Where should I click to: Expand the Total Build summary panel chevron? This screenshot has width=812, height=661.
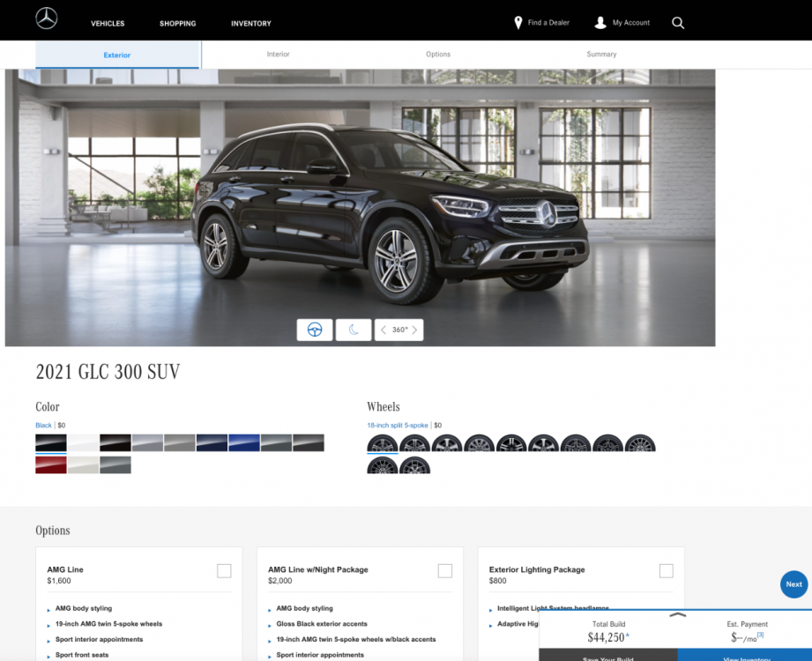point(676,615)
